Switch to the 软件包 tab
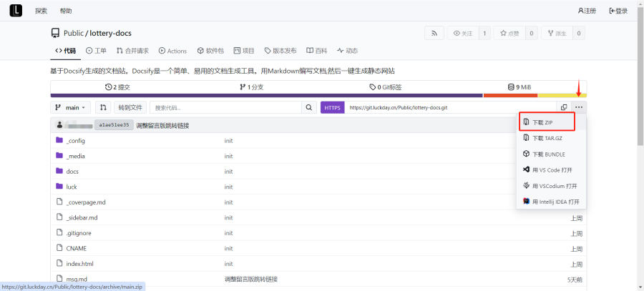 [x=210, y=51]
